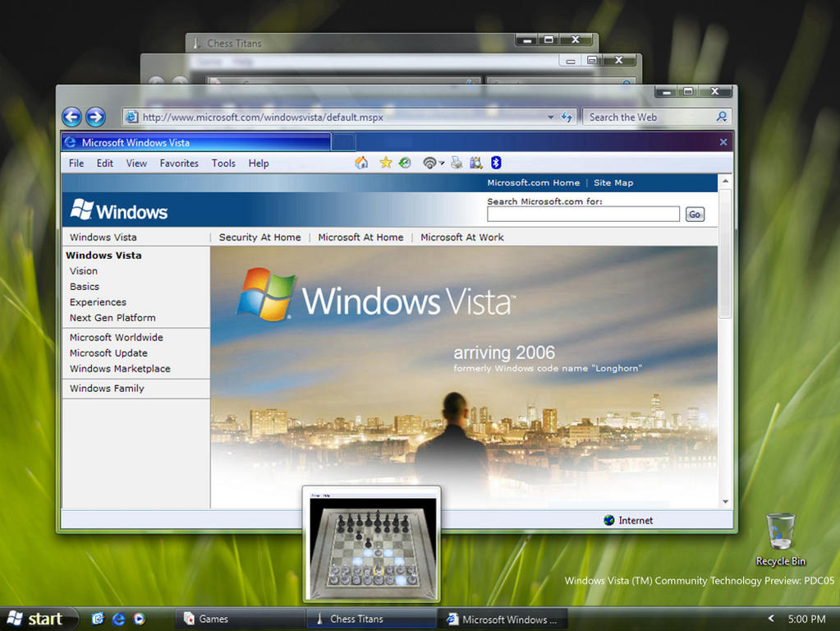
Task: Open the dropdown arrow next to feeds icon
Action: click(442, 164)
